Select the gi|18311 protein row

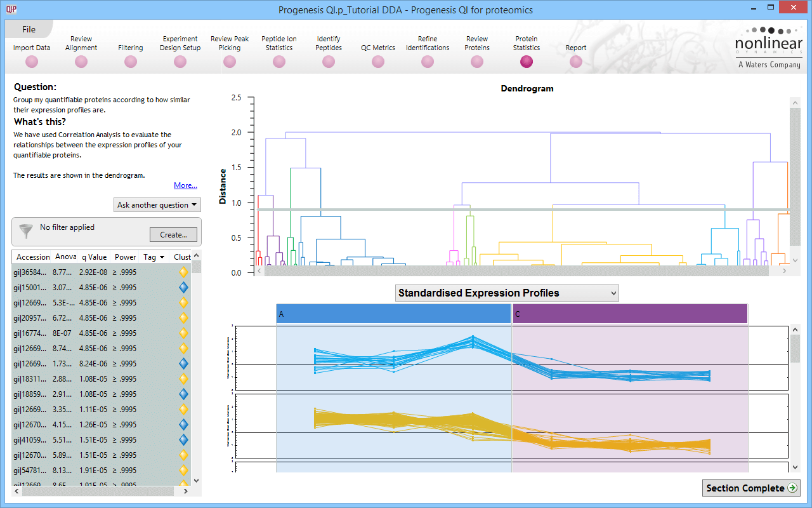point(101,379)
